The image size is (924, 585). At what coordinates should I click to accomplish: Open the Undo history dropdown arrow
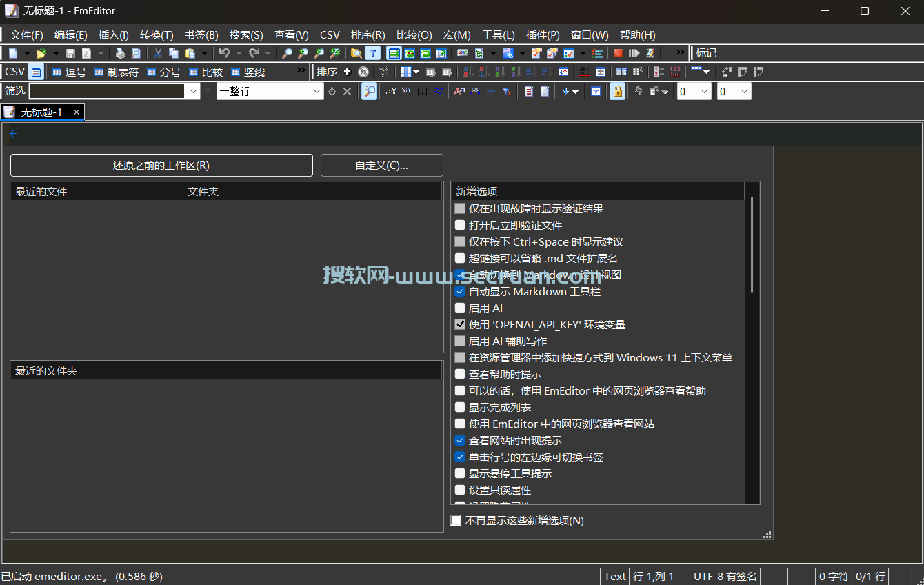[x=239, y=53]
